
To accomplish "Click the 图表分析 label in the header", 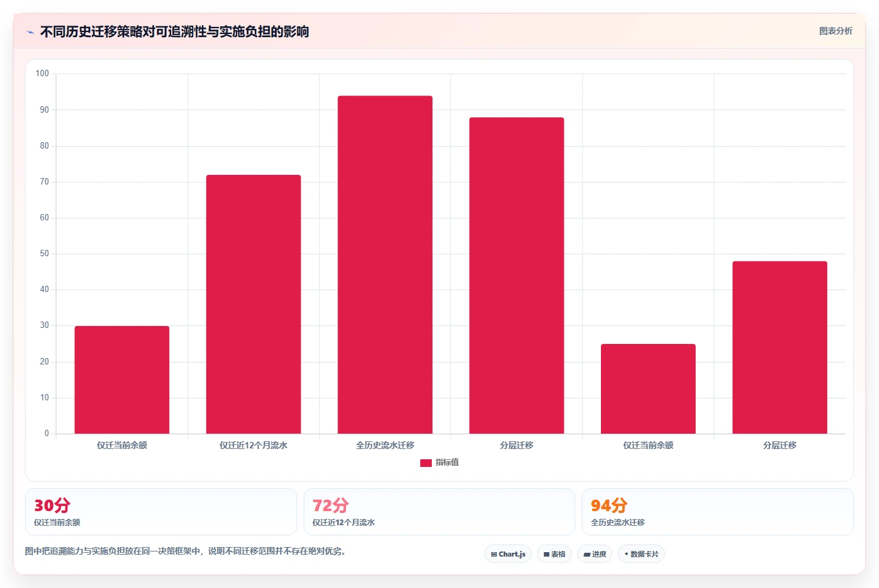I will pos(835,31).
